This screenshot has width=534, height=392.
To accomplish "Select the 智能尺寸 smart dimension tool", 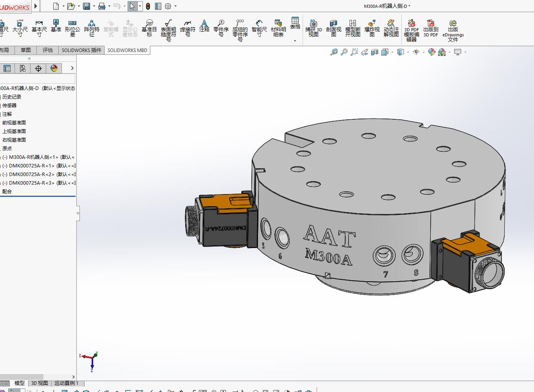I will [259, 29].
